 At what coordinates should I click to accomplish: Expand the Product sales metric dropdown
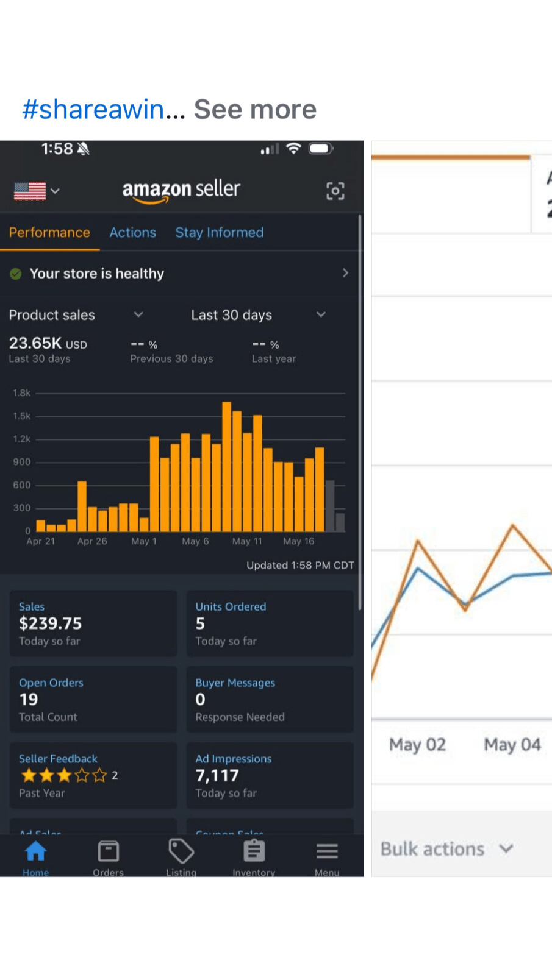[138, 314]
